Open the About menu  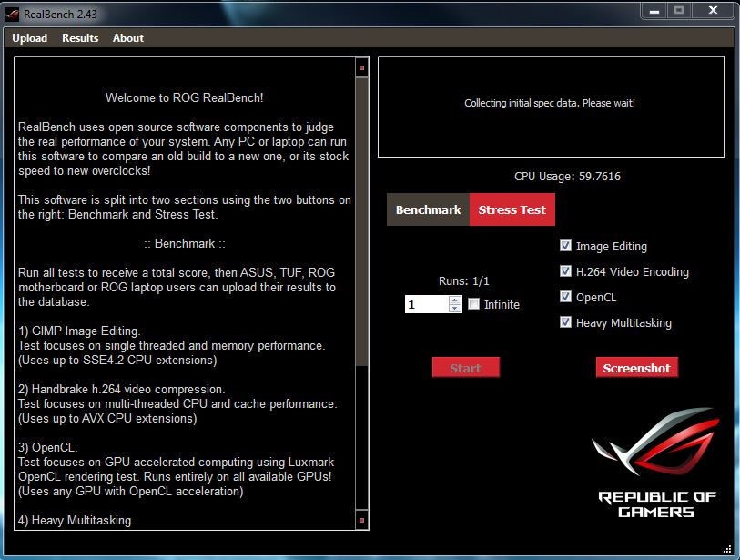(128, 38)
